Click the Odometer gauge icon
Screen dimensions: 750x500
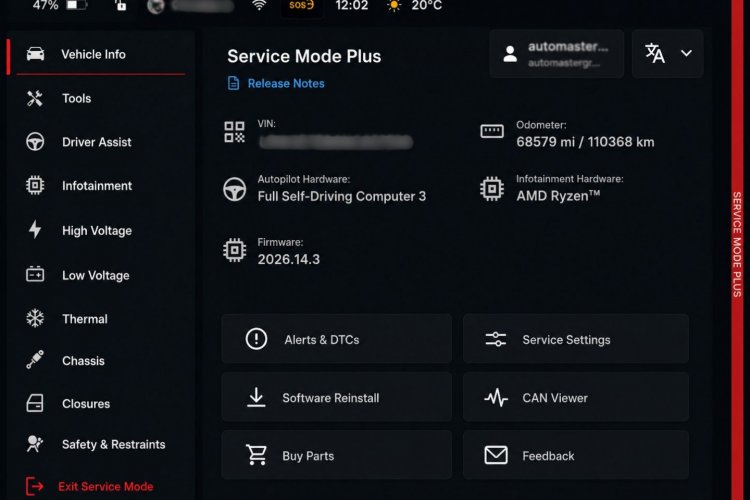point(492,131)
